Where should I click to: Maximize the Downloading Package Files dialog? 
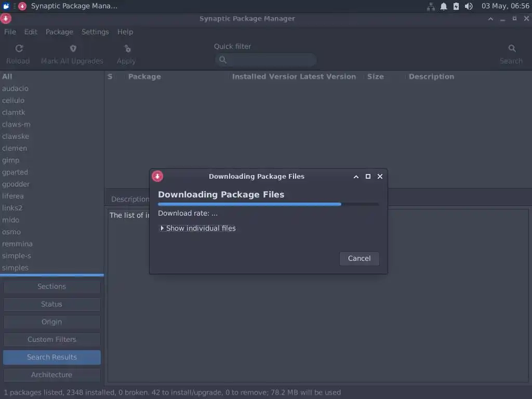click(x=368, y=177)
